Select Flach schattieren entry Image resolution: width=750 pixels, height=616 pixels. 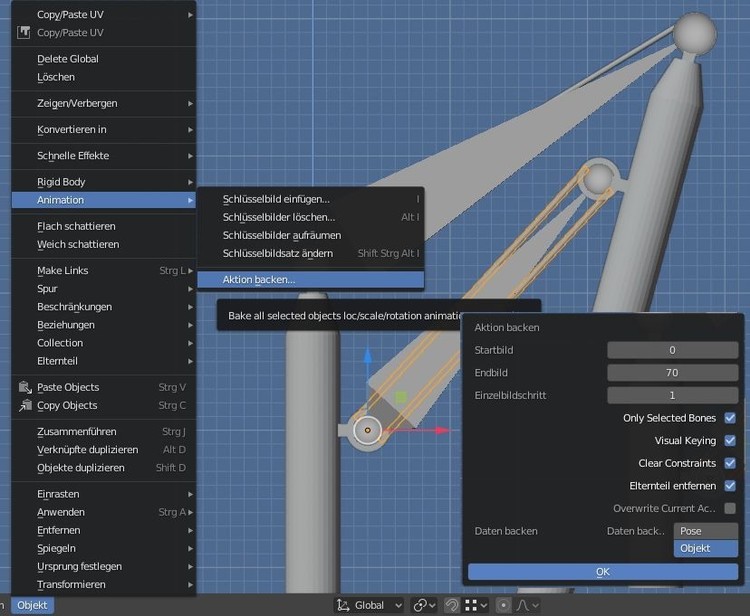[104, 226]
